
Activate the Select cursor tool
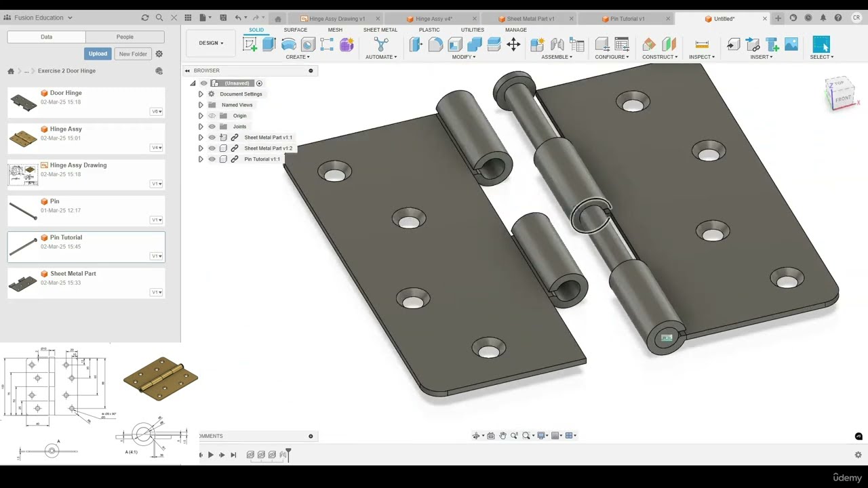pyautogui.click(x=821, y=44)
